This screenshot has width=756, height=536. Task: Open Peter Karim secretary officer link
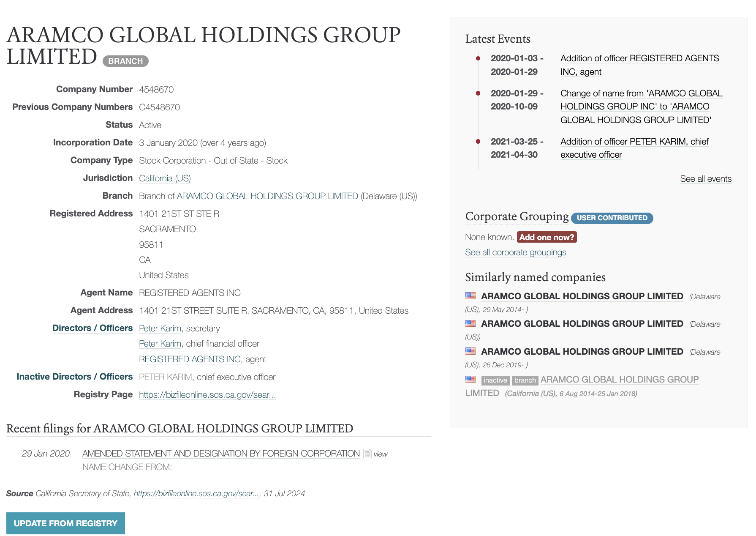click(160, 328)
